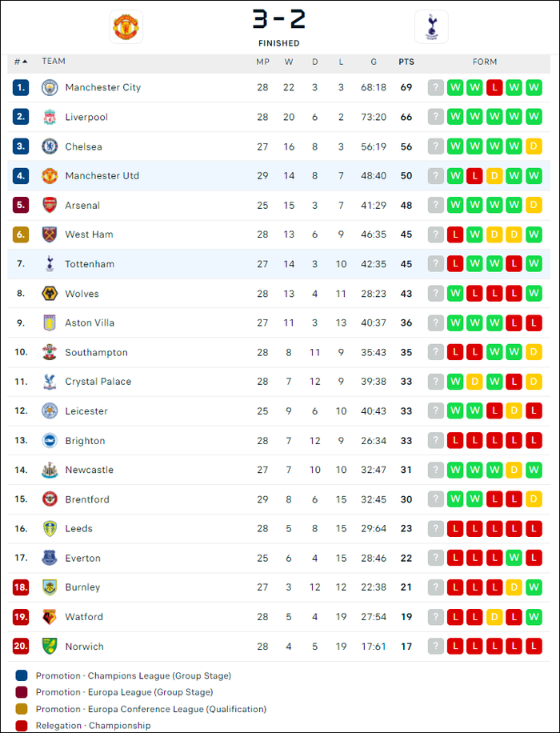
Task: Click Chelsea club badge in table
Action: pyautogui.click(x=50, y=146)
